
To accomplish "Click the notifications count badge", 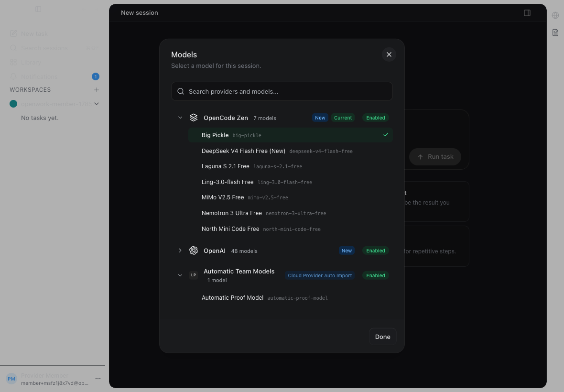I will (x=95, y=76).
